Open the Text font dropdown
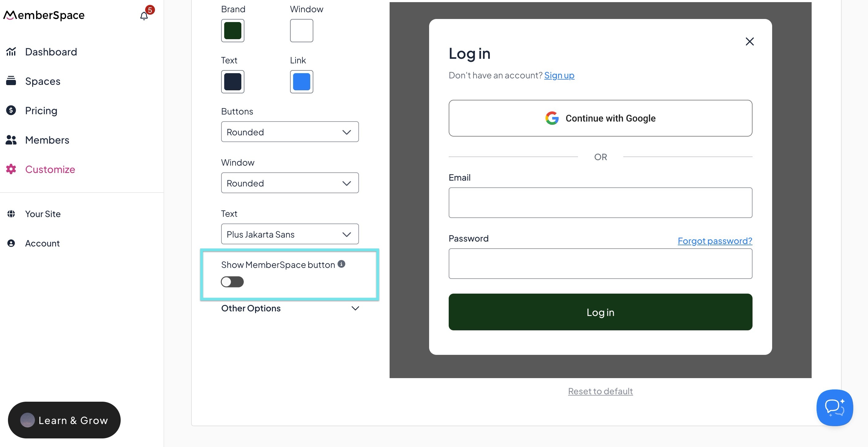The height and width of the screenshot is (447, 868). pyautogui.click(x=290, y=234)
